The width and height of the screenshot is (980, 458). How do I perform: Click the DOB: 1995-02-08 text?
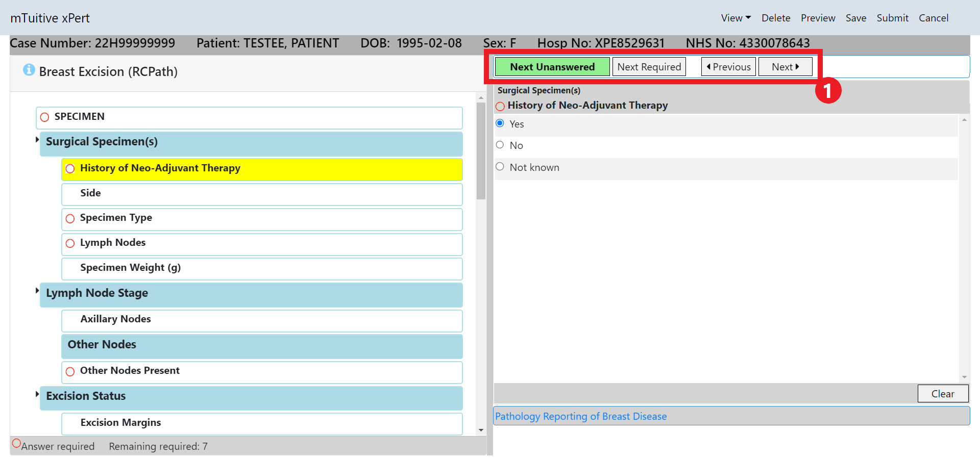click(411, 43)
